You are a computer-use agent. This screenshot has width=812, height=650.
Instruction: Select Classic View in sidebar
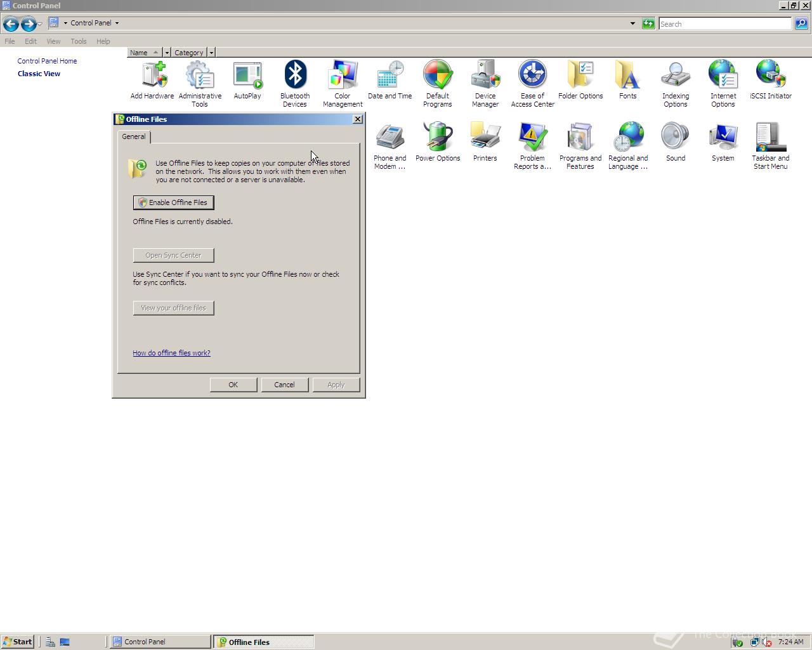pyautogui.click(x=39, y=74)
